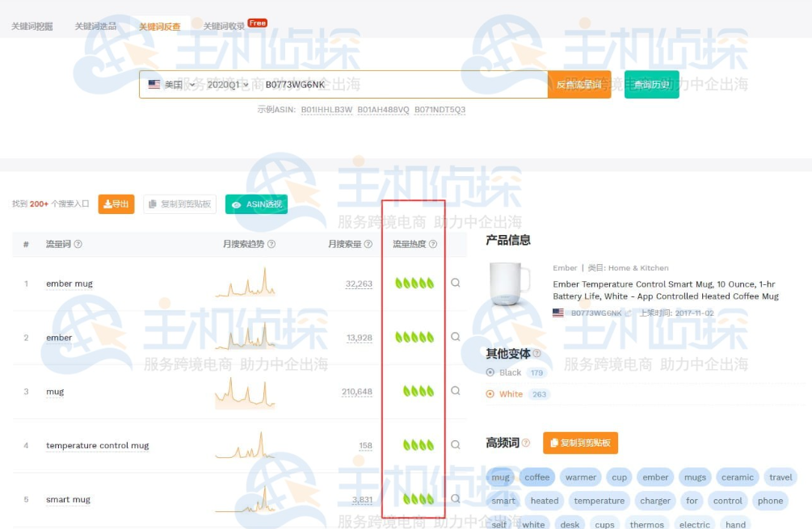Click the search icon in the 'mug' row
The width and height of the screenshot is (812, 529).
(x=456, y=391)
